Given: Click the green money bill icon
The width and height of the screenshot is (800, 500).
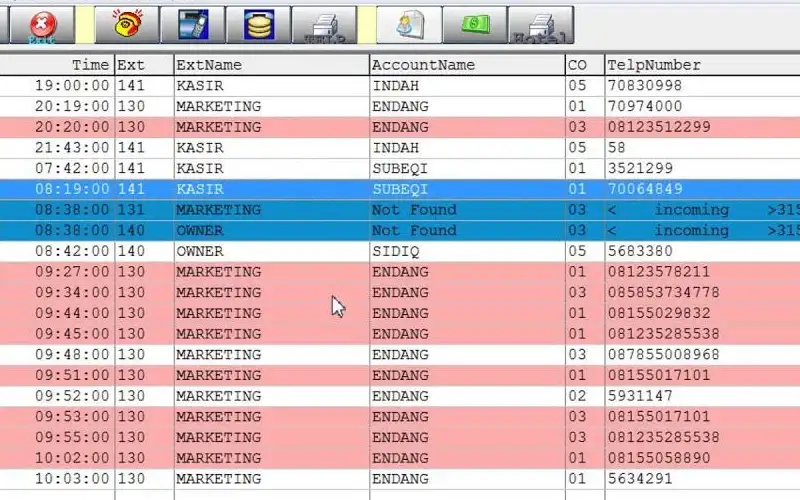Looking at the screenshot, I should pos(474,24).
